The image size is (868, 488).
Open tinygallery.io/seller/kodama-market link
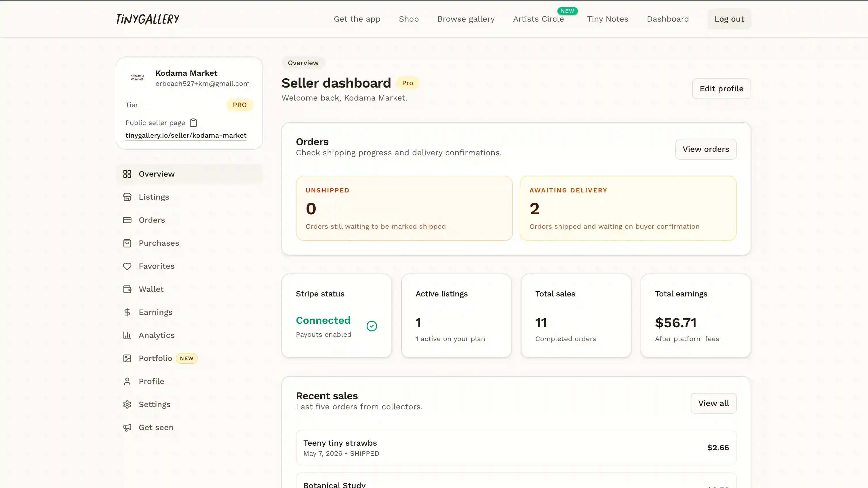pyautogui.click(x=186, y=135)
